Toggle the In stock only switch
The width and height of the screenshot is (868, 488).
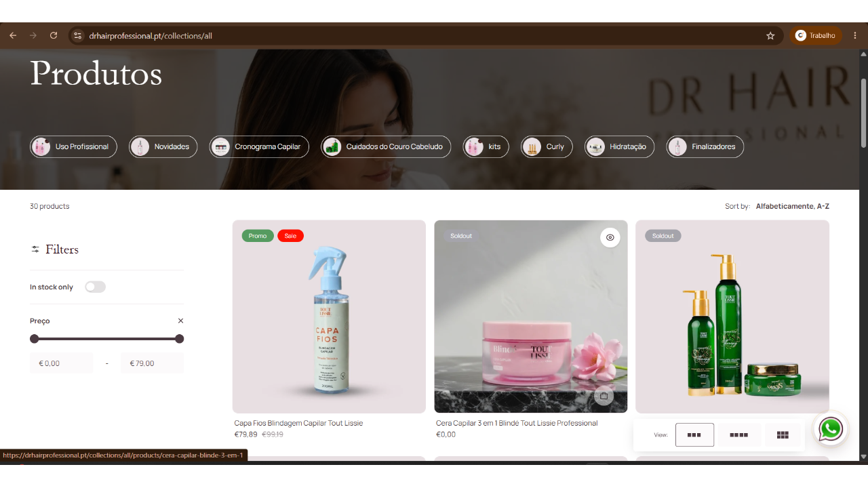click(95, 287)
